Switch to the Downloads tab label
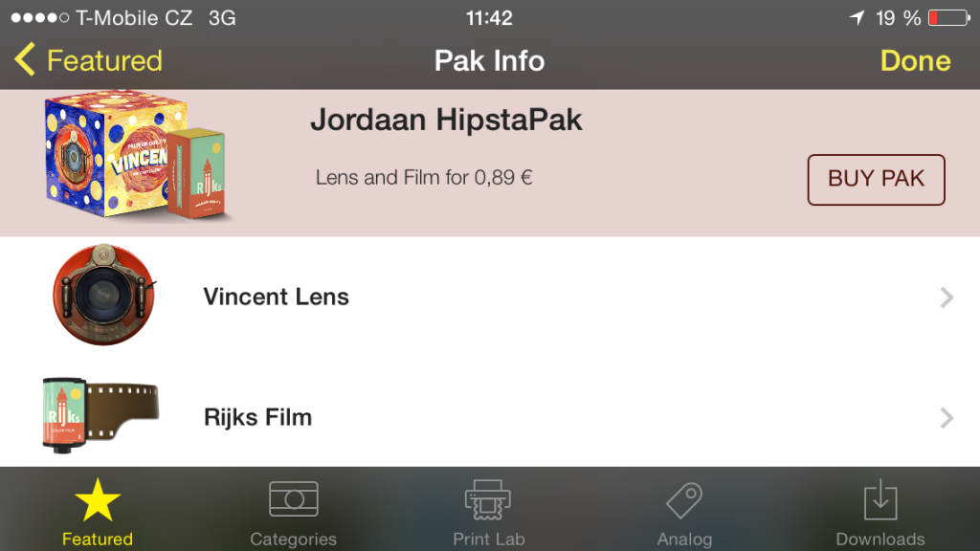Image resolution: width=980 pixels, height=551 pixels. 880,539
